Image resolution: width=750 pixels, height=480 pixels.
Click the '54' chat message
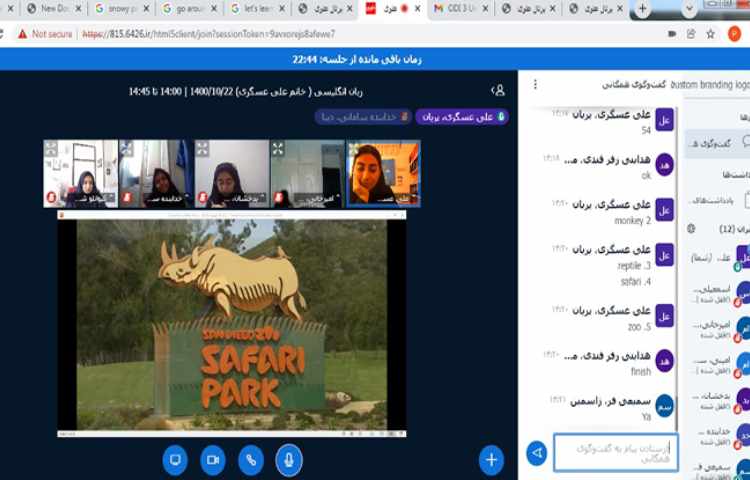[x=646, y=131]
